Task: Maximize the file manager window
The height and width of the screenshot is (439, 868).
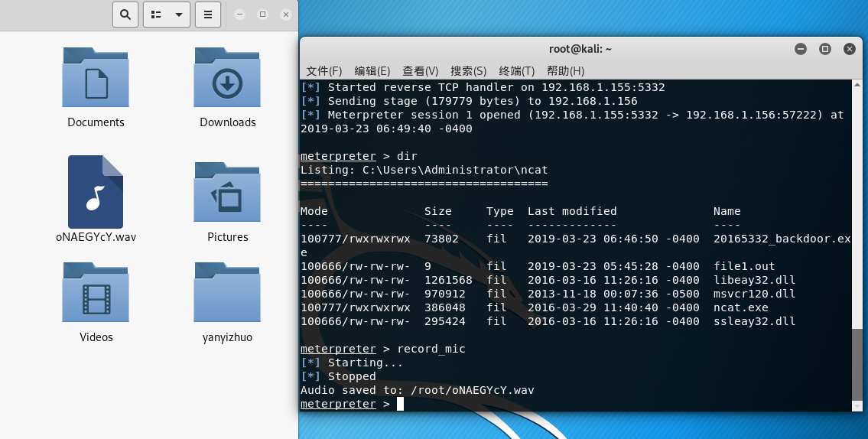Action: (x=263, y=15)
